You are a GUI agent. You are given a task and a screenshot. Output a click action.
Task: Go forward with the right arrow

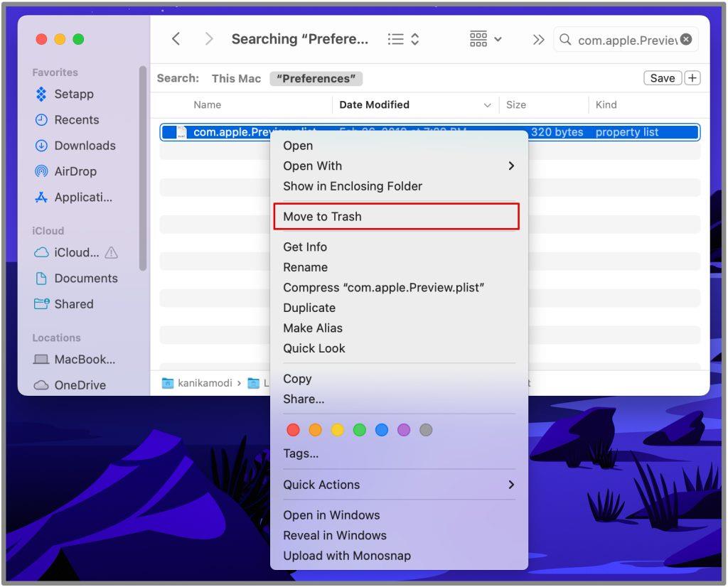point(209,39)
